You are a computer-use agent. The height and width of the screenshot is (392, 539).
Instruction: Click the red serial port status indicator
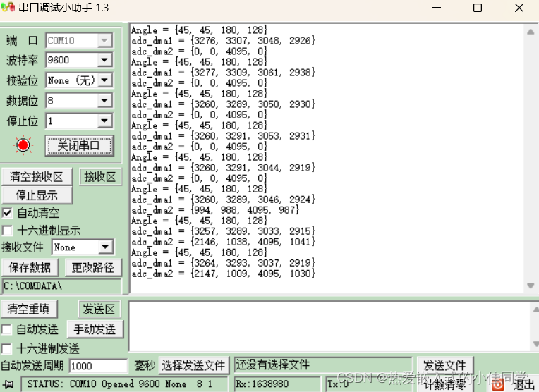[x=23, y=145]
